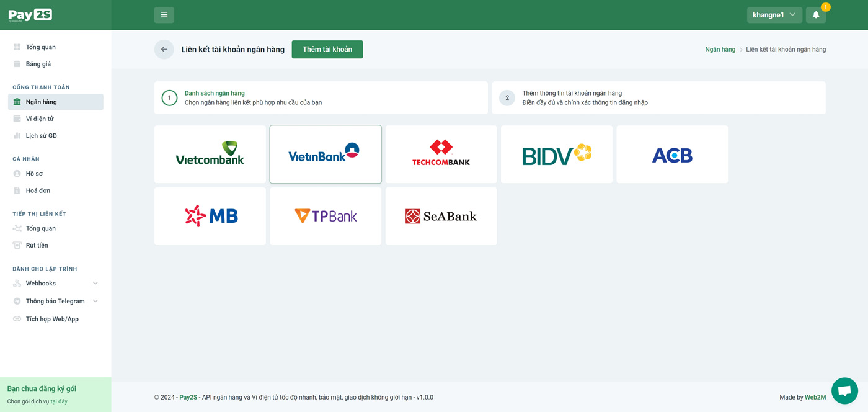
Task: Select the Techcombank bank card
Action: (x=441, y=154)
